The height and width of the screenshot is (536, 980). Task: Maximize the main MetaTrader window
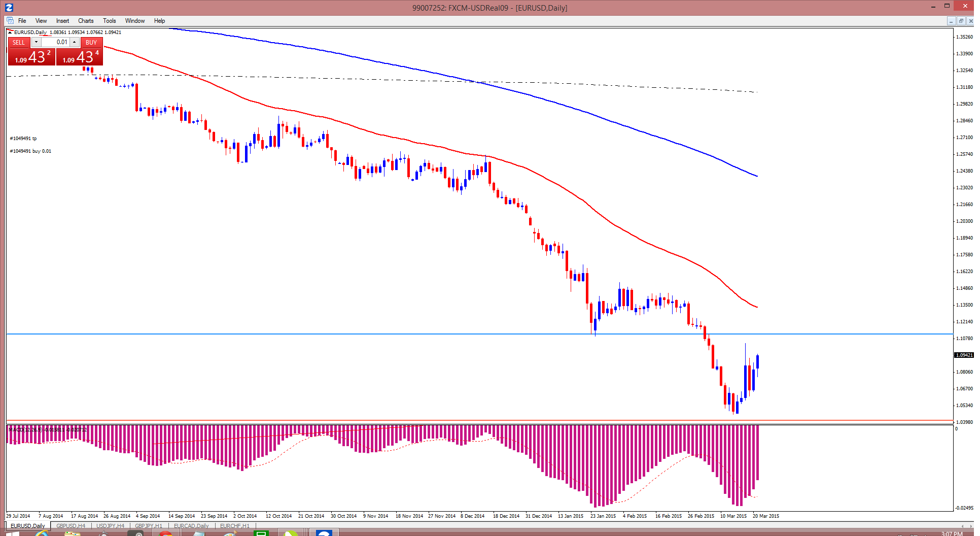(947, 6)
